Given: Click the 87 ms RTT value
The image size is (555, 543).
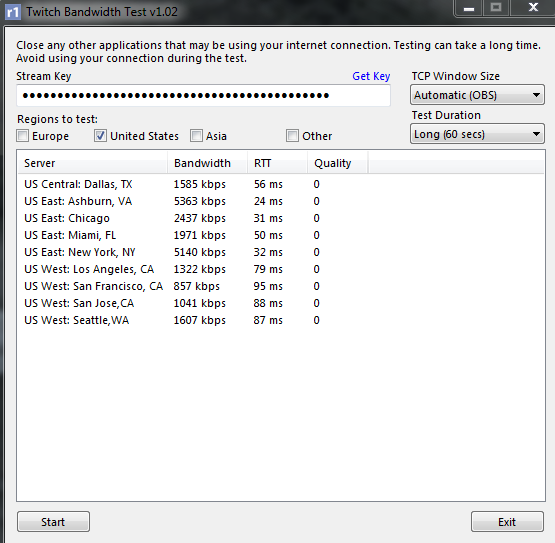Looking at the screenshot, I should [268, 320].
